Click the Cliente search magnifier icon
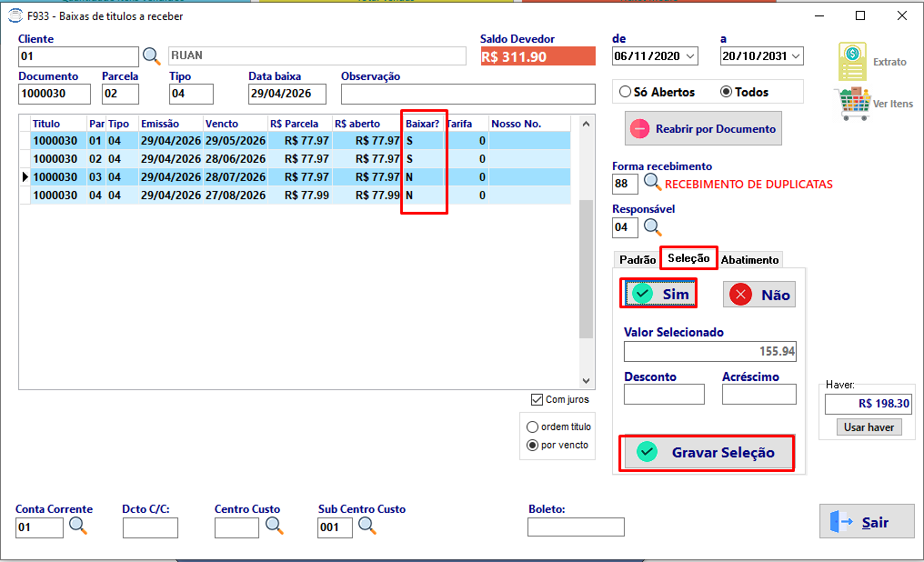The height and width of the screenshot is (562, 924). point(152,56)
